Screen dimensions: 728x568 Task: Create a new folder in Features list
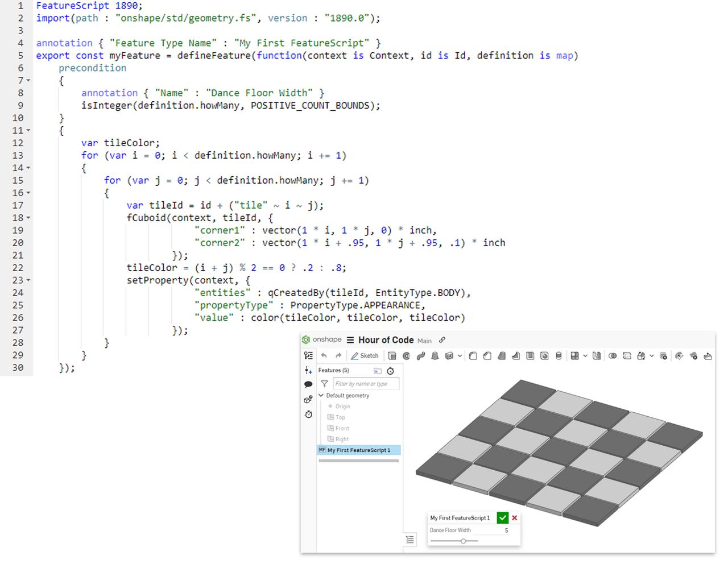click(x=377, y=371)
